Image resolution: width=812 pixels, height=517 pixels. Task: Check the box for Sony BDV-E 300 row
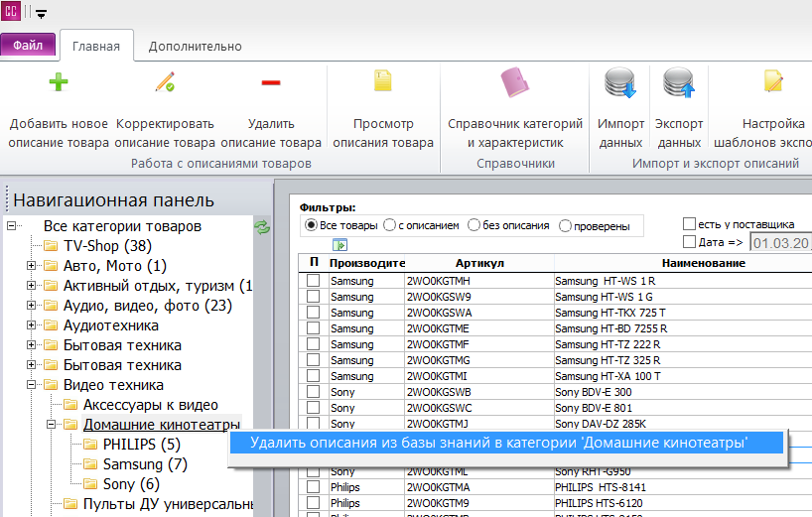(x=314, y=391)
